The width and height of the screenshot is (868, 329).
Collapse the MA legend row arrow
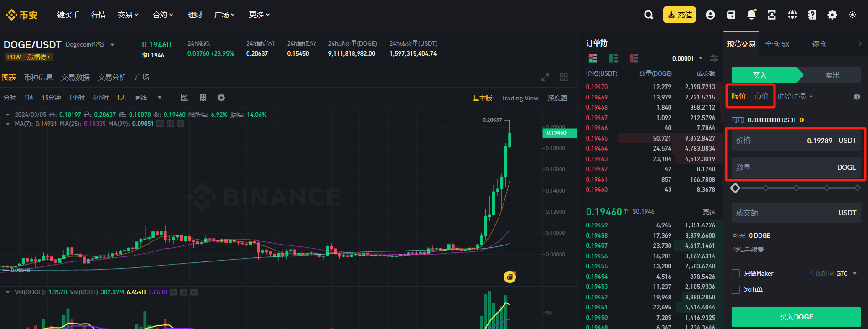(8, 124)
